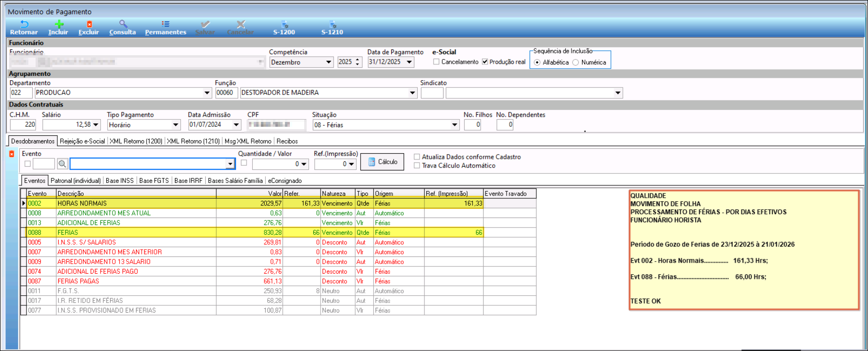Open the Permanentes list icon

(x=165, y=24)
